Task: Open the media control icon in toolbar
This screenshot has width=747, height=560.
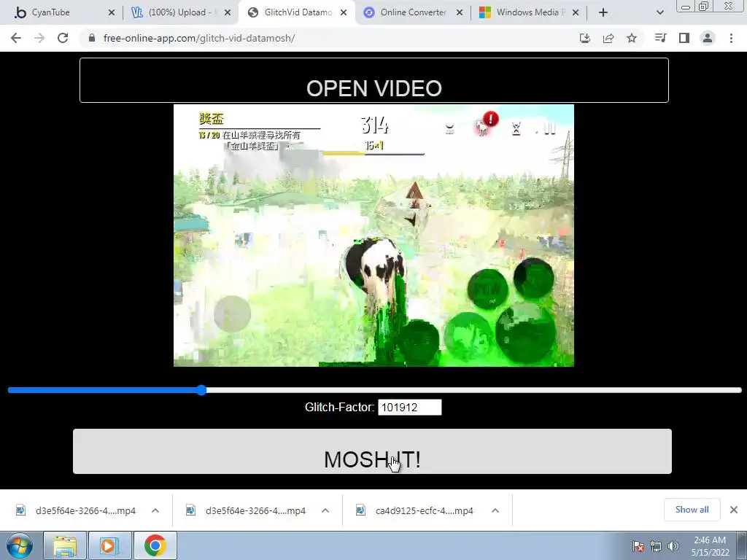Action: 660,38
